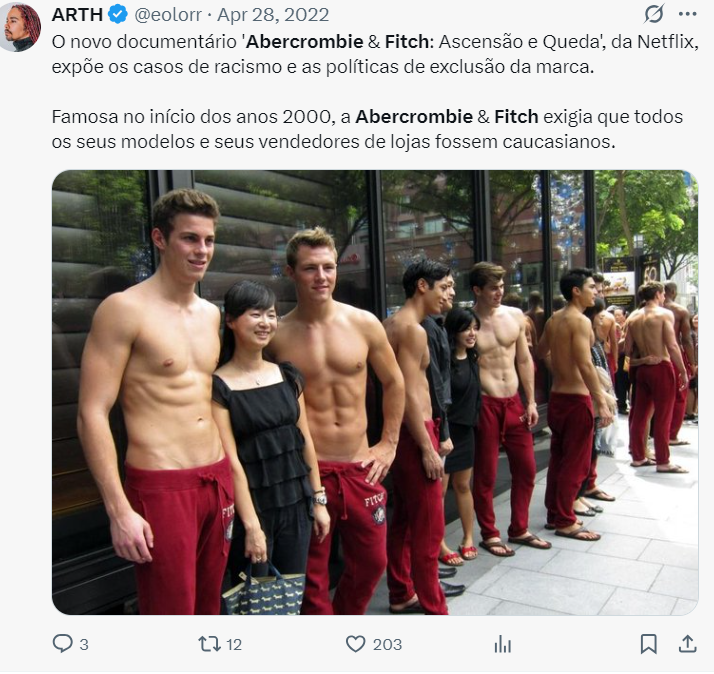714x674 pixels.
Task: Click the Apr 28, 2022 timestamp
Action: click(273, 15)
